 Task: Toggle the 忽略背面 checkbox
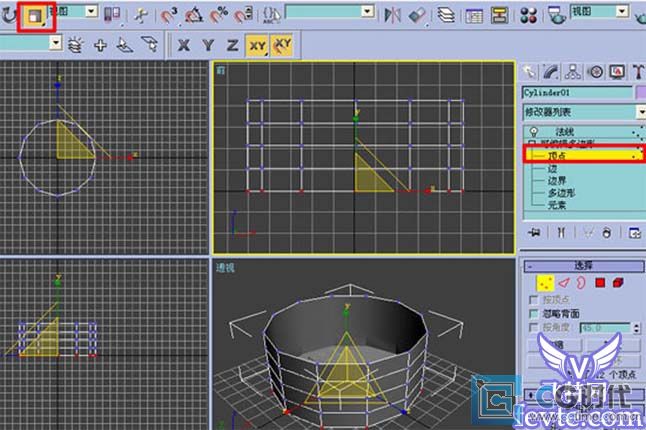pos(534,313)
